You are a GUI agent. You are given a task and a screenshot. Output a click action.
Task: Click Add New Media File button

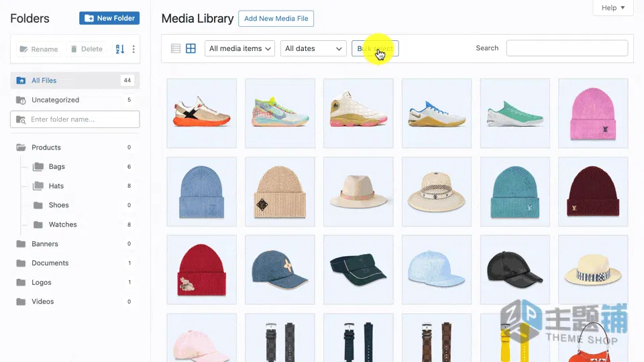[x=276, y=19]
